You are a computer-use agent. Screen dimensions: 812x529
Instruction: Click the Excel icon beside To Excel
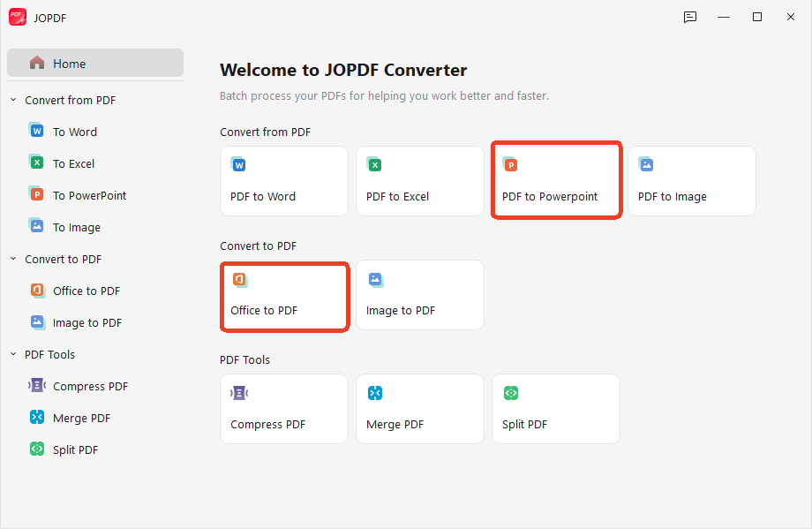36,162
